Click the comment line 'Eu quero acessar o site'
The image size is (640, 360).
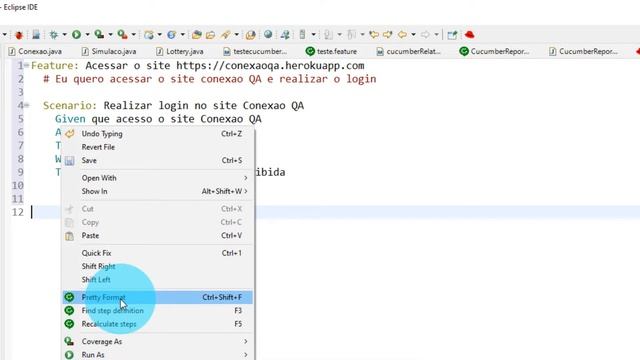[210, 79]
